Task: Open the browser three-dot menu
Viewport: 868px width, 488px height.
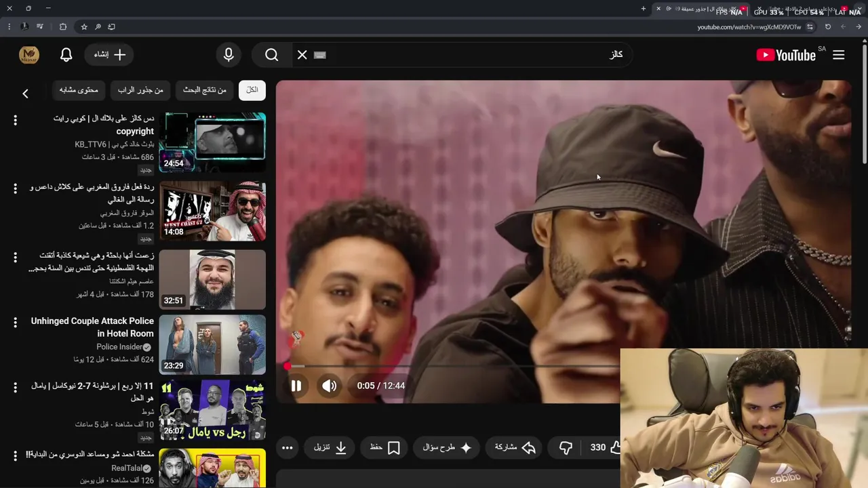Action: [9, 27]
